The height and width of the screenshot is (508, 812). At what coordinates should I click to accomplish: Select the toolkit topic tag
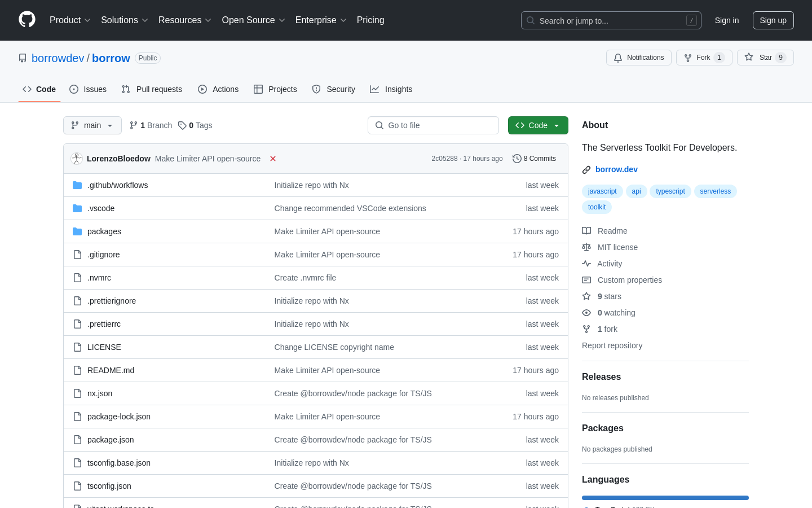pyautogui.click(x=597, y=207)
